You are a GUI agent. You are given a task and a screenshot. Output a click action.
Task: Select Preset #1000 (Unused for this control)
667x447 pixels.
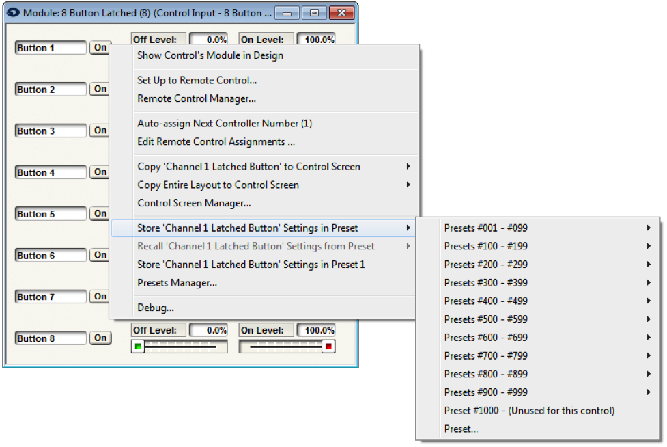[538, 410]
